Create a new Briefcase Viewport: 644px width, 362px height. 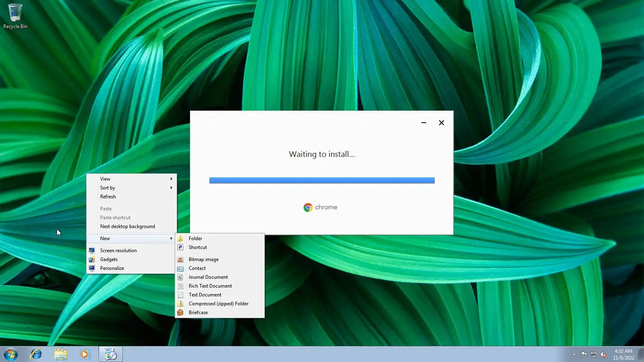pyautogui.click(x=220, y=313)
